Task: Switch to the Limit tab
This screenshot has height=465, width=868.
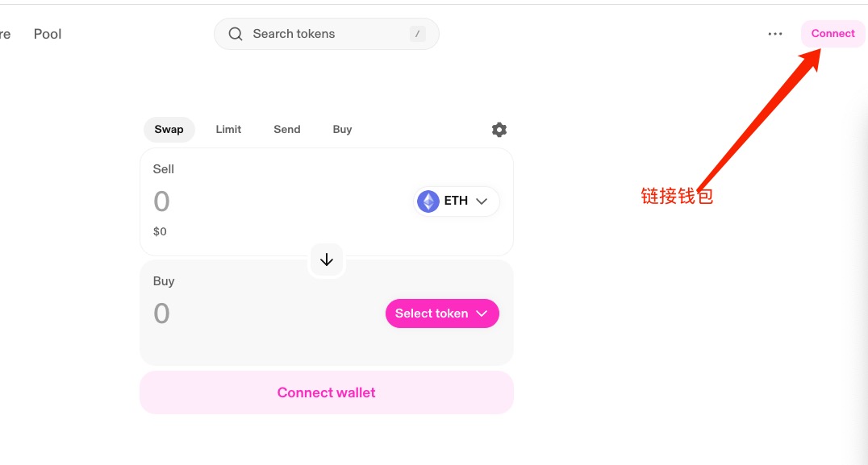Action: click(x=228, y=129)
